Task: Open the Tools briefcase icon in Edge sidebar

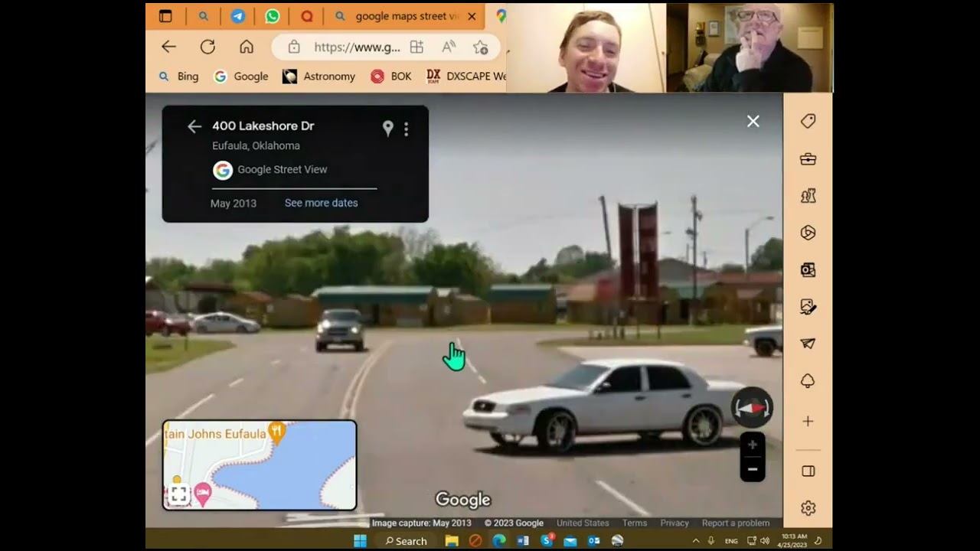Action: coord(808,159)
